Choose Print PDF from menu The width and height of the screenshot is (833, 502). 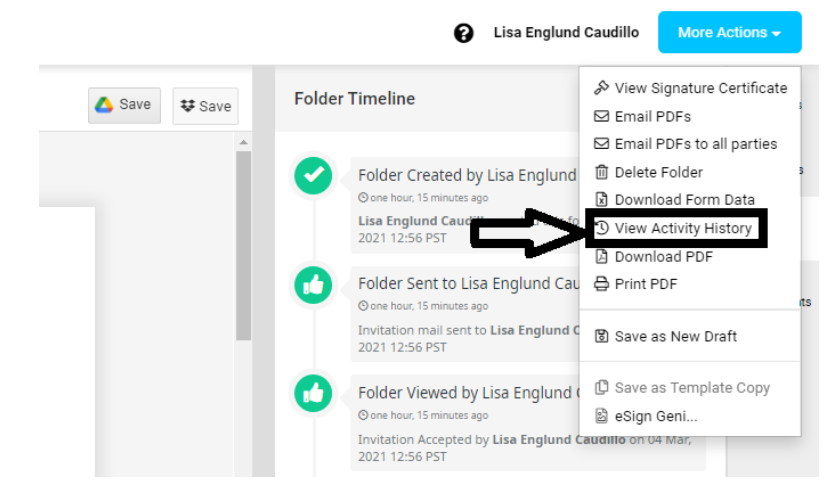[x=690, y=284]
